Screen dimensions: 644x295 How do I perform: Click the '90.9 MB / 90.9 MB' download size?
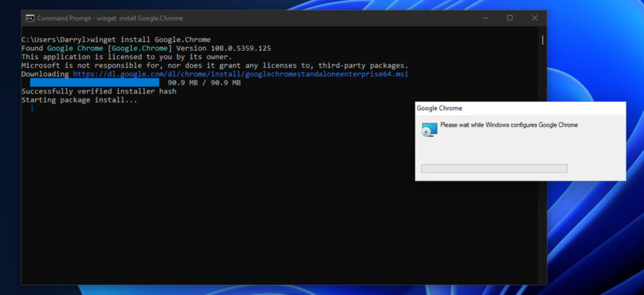(204, 83)
